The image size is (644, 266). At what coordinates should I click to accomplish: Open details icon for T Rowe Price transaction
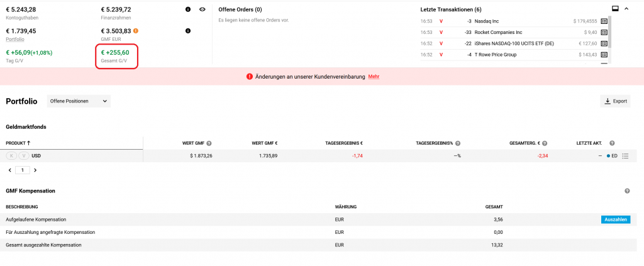604,55
